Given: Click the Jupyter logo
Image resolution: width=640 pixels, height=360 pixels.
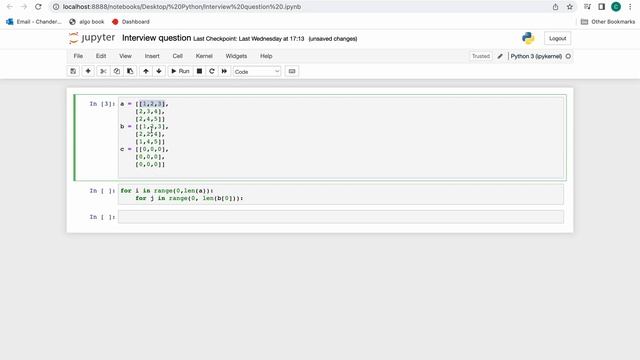Looking at the screenshot, I should [x=92, y=38].
